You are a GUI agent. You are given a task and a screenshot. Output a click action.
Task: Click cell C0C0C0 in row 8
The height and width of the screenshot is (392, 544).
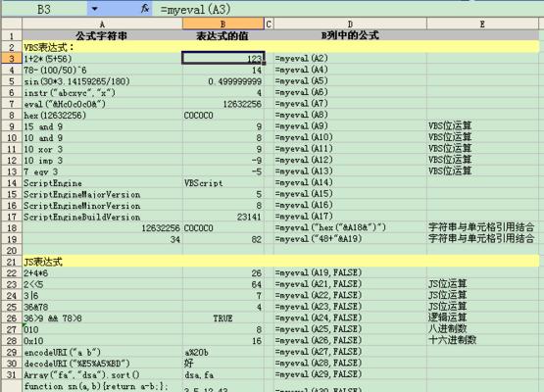click(x=223, y=116)
